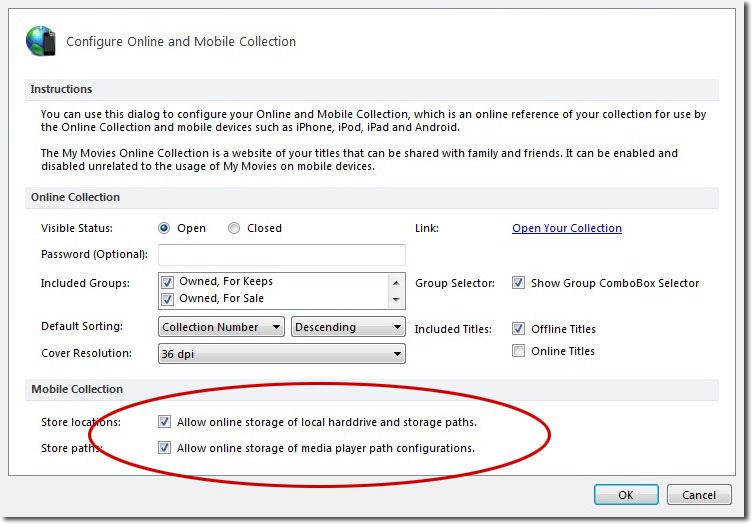Viewport: 754px width, 527px height.
Task: Select the Open visibility radio button
Action: click(x=164, y=228)
